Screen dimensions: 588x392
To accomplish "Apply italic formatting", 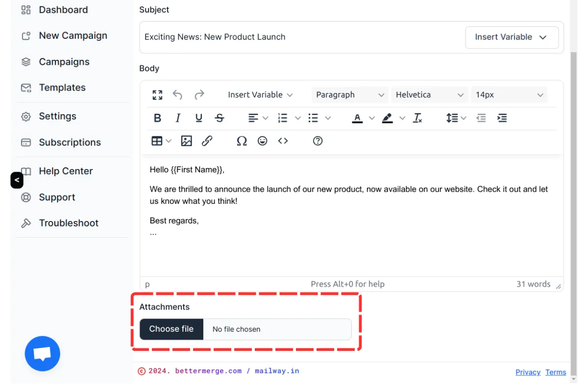I will point(177,118).
